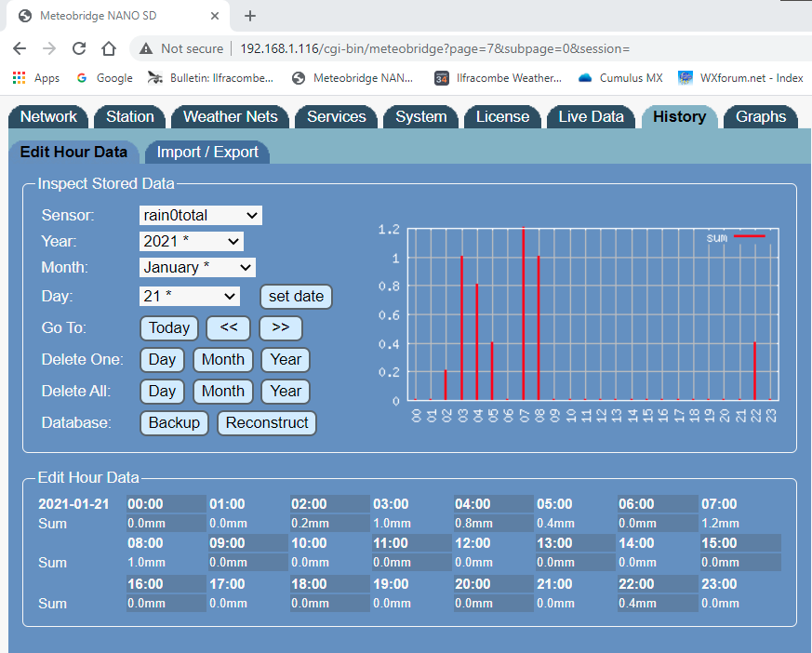Edit the 12:00 value field
This screenshot has height=653, width=812.
click(x=493, y=563)
